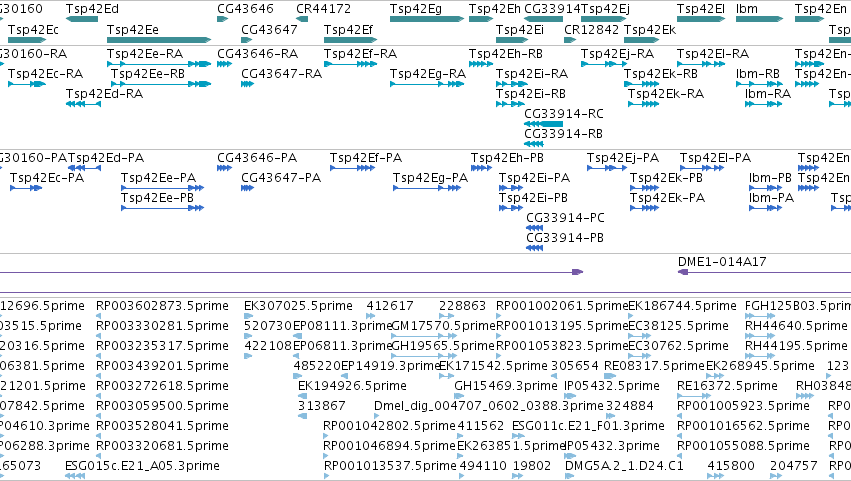Open the Tsp42Ei gene label
851x481 pixels.
coord(519,29)
